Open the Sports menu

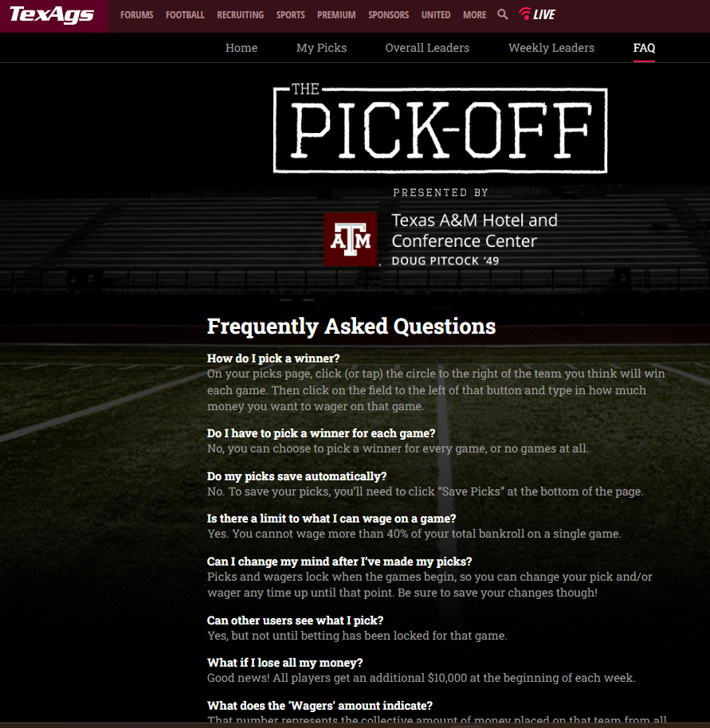click(291, 15)
